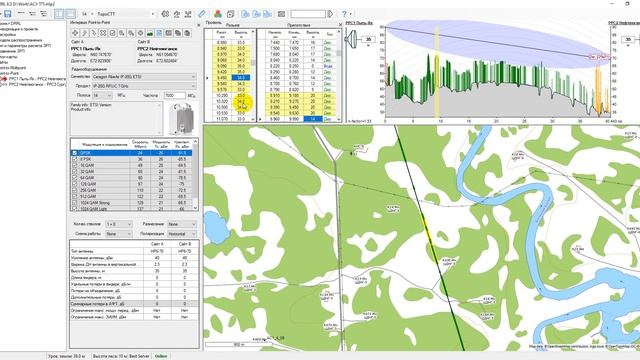Click the scrollbar of the Рельеф table

coord(253,76)
